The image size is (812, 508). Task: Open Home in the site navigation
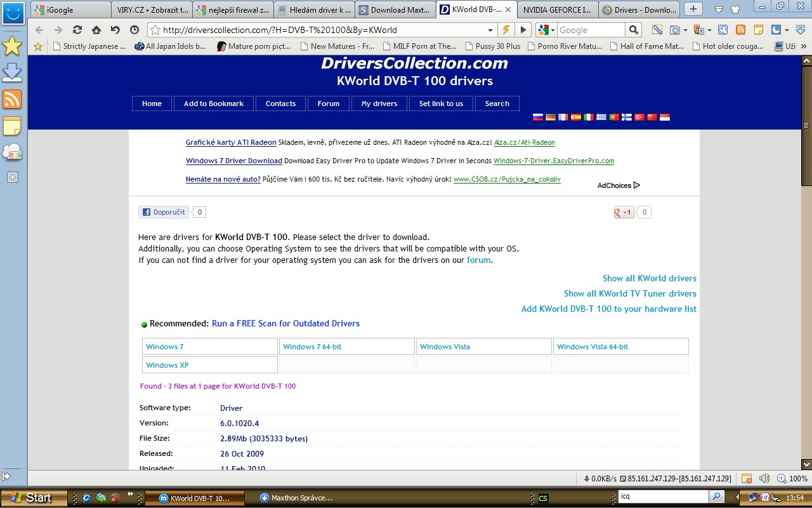tap(152, 104)
